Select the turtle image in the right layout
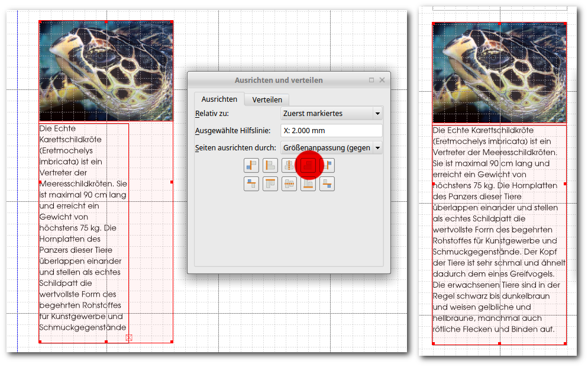Screen dimensions: 588x367 [x=499, y=73]
